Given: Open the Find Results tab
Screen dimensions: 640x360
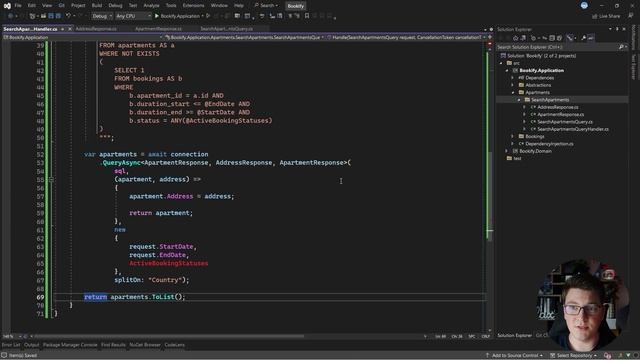Looking at the screenshot, I should click(113, 345).
